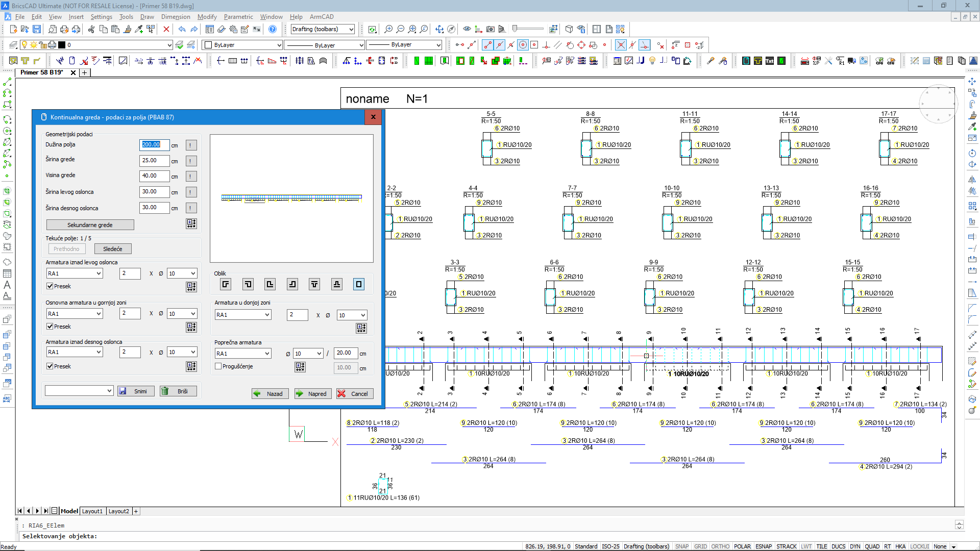
Task: Click the black layer color swatch
Action: tap(62, 45)
